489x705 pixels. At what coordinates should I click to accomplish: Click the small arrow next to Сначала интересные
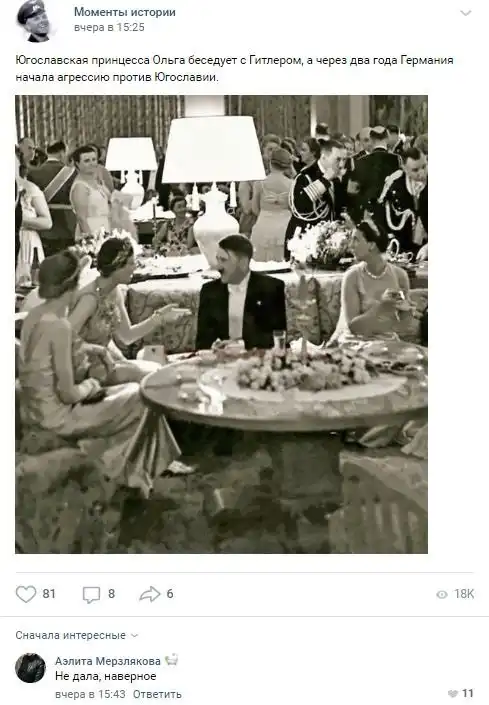point(134,636)
